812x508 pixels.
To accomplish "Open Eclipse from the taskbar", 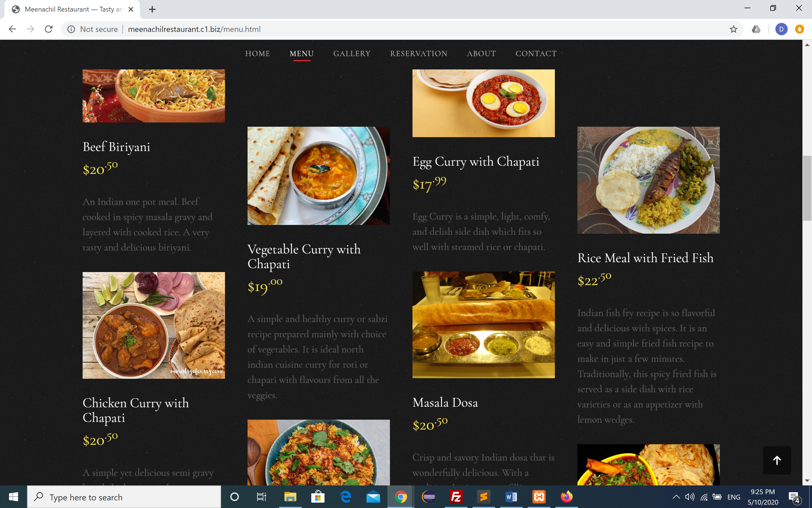I will pyautogui.click(x=429, y=497).
